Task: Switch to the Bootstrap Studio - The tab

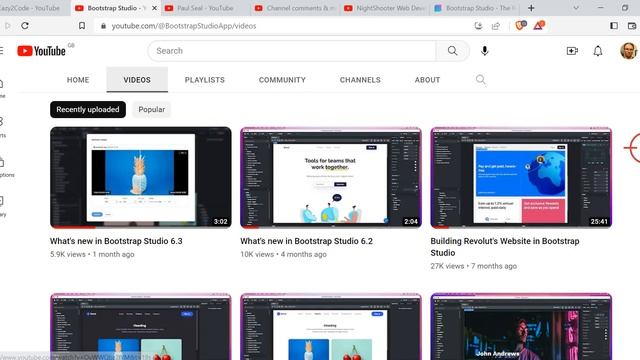Action: 475,8
